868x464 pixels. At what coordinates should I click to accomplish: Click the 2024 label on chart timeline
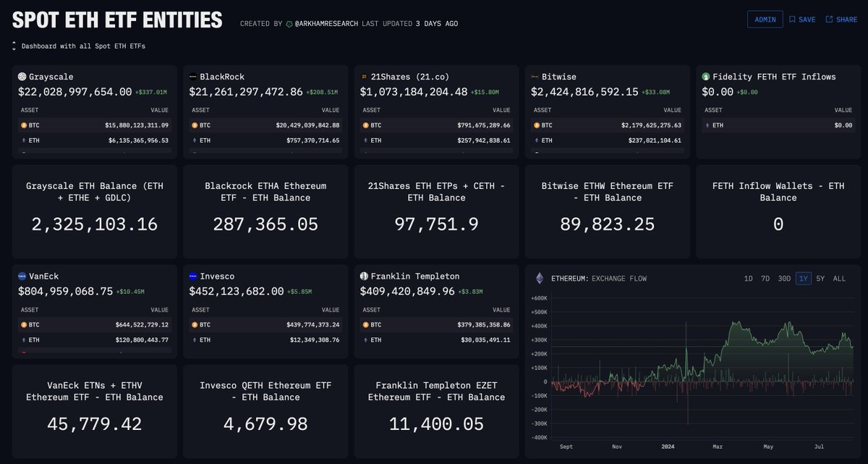[668, 447]
